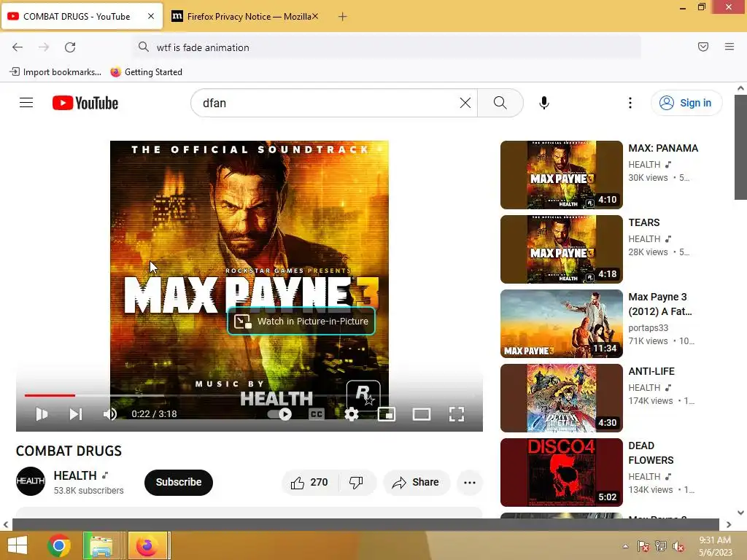747x560 pixels.
Task: Open network tray icon
Action: coord(661,546)
